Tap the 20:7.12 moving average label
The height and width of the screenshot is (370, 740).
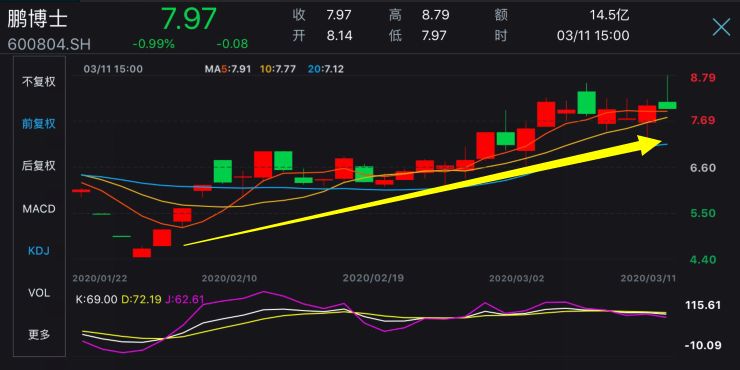[326, 69]
